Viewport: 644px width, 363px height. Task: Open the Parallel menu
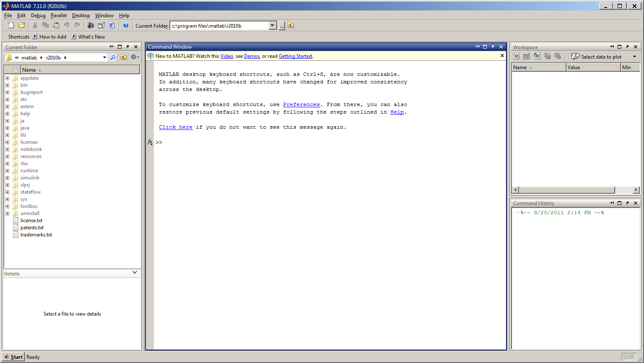click(x=59, y=16)
